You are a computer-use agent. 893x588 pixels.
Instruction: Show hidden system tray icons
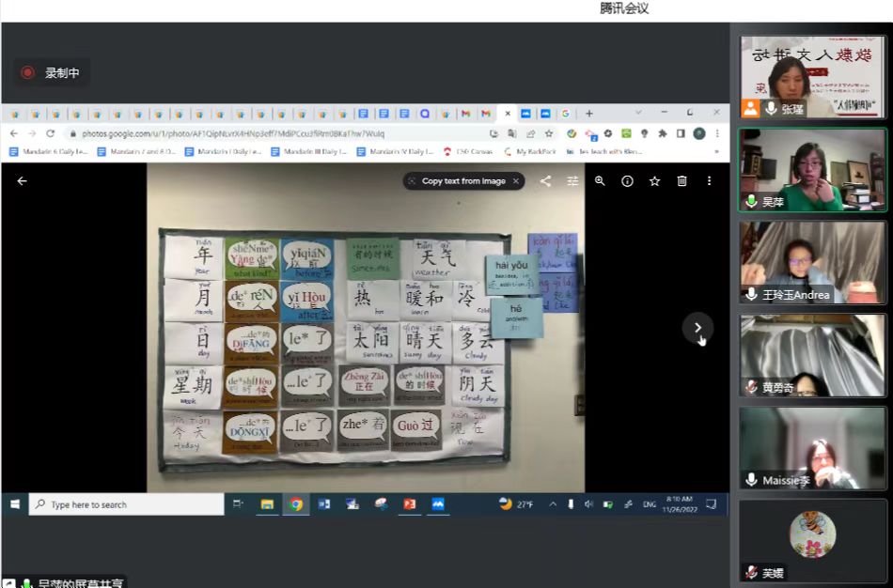point(553,504)
